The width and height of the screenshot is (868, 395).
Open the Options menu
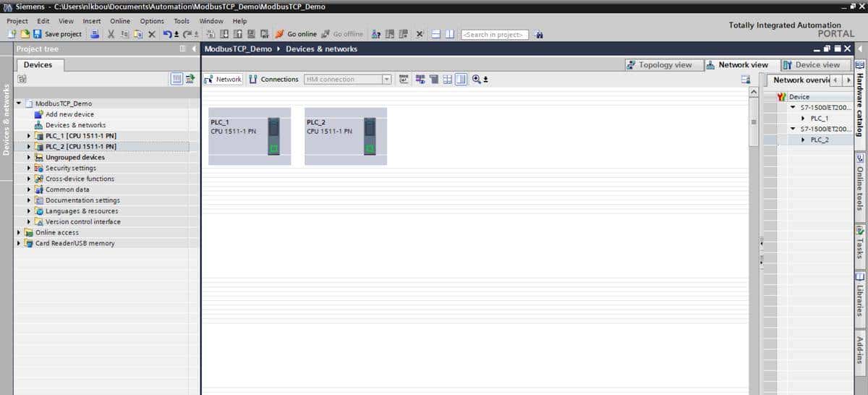pos(152,21)
